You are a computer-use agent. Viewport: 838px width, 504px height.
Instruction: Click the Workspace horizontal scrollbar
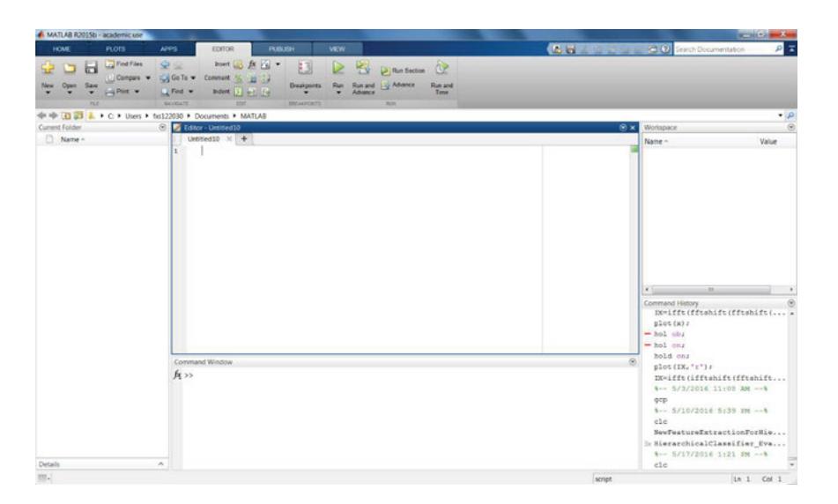pos(711,289)
